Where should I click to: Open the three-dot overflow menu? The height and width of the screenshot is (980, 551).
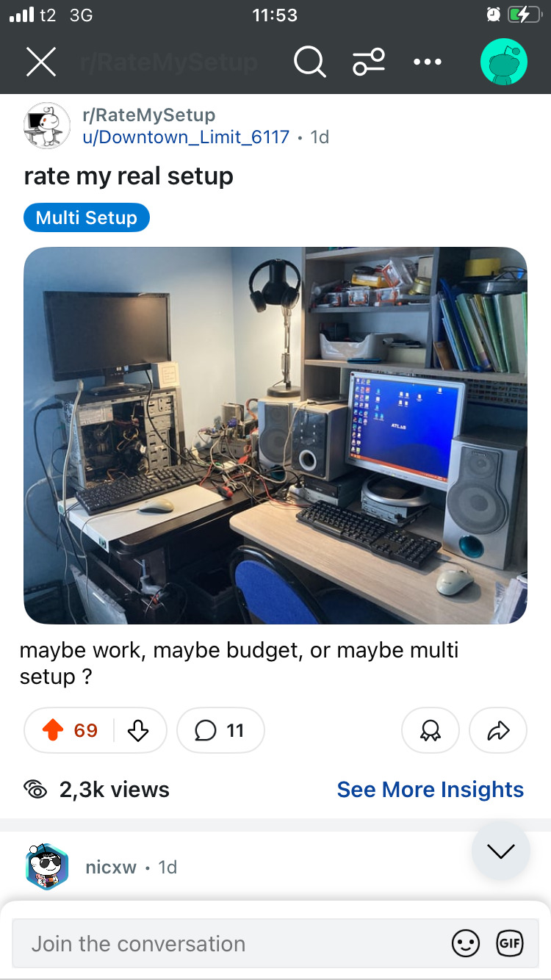coord(428,62)
